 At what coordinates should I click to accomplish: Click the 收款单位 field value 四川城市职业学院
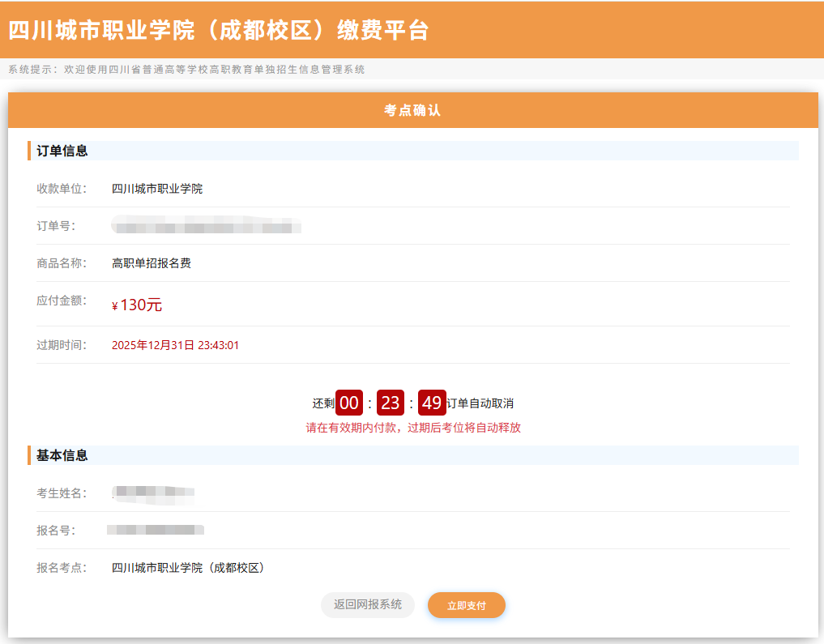click(x=156, y=188)
